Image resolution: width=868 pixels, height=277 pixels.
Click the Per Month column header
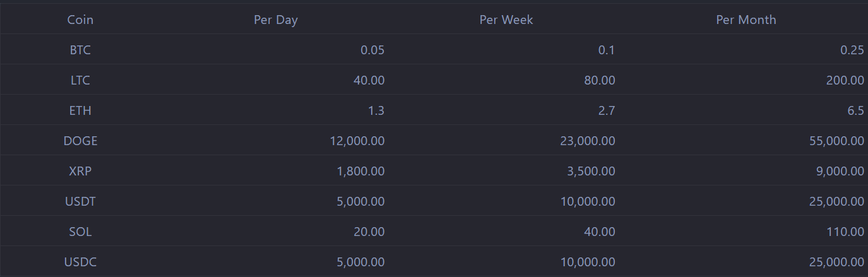[x=746, y=20]
